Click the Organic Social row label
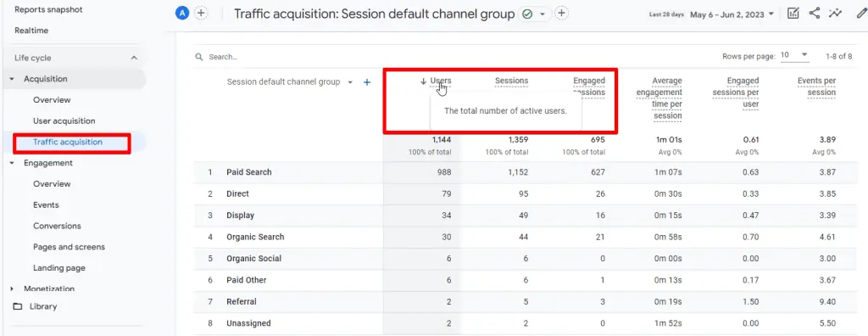 253,259
